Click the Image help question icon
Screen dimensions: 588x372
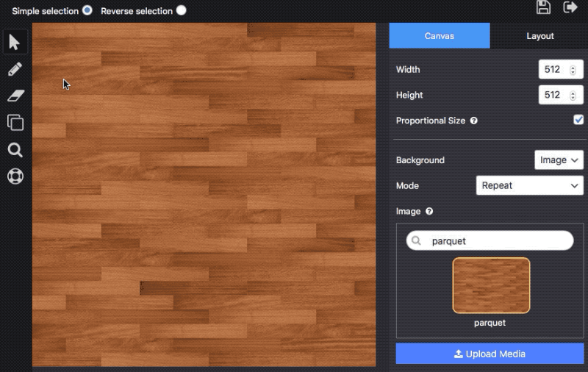pos(429,212)
